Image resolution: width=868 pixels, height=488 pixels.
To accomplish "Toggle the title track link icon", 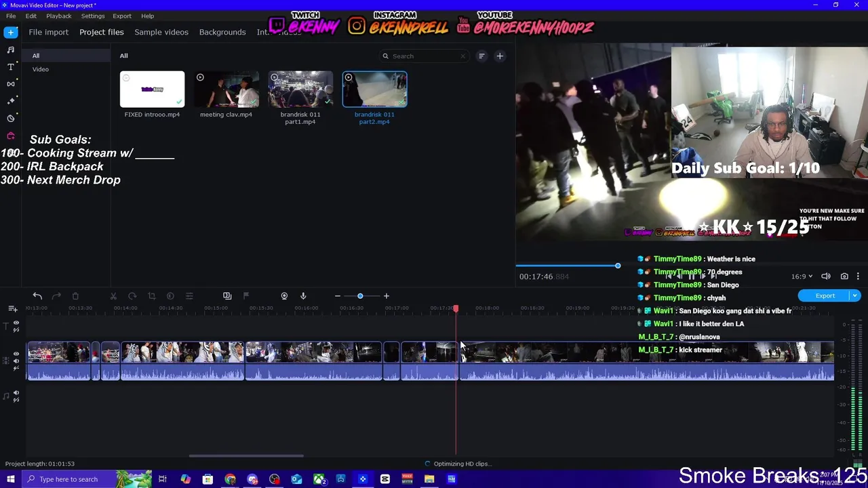I will (x=16, y=330).
